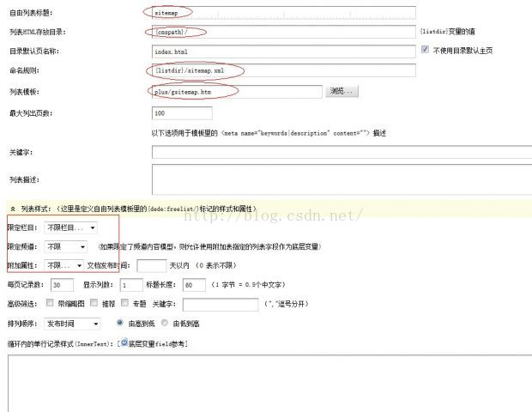The width and height of the screenshot is (532, 412).
Task: Open the 底层变量field参考 link
Action: click(x=157, y=343)
